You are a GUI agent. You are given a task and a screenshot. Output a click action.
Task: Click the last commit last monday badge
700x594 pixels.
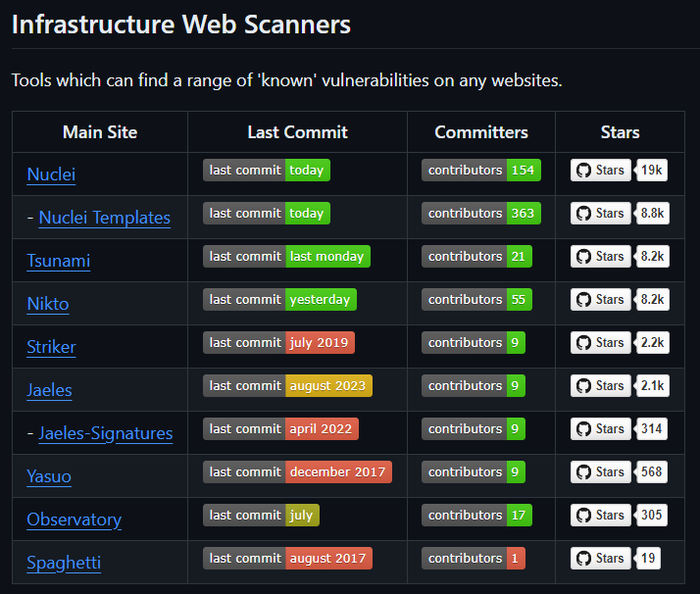286,256
